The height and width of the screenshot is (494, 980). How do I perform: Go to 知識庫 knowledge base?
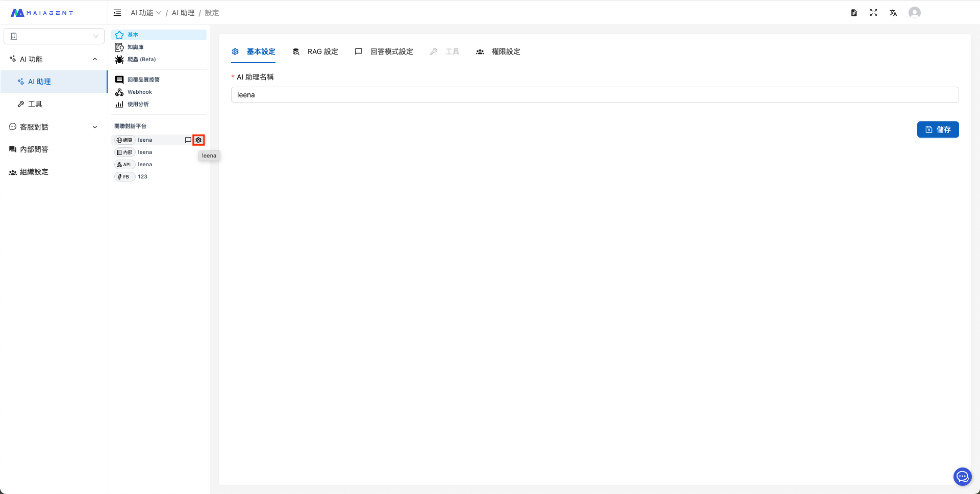(135, 47)
